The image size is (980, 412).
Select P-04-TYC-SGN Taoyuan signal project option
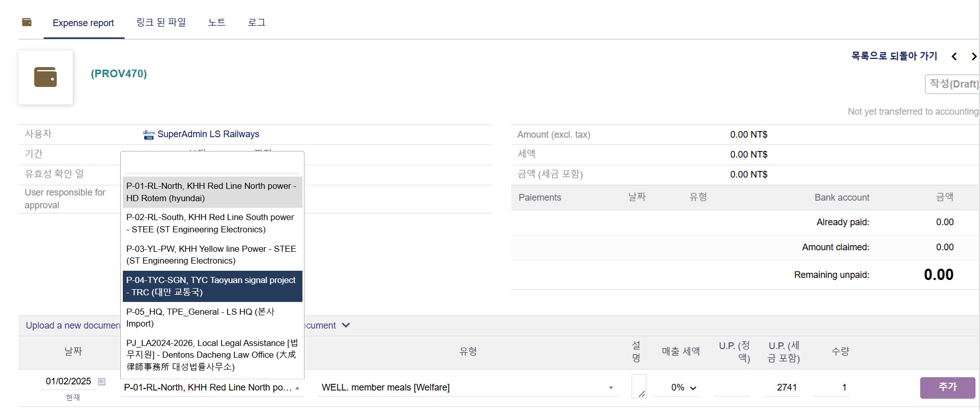(212, 286)
